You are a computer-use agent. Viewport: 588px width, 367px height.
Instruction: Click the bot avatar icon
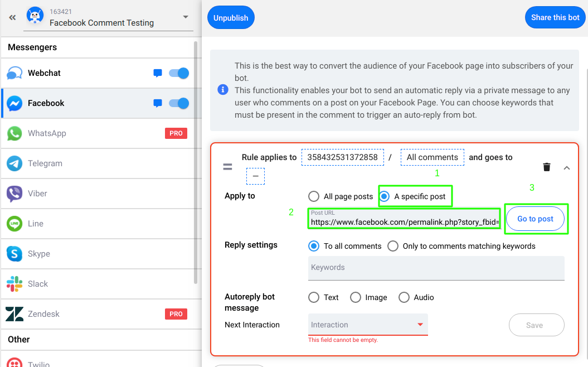(35, 16)
